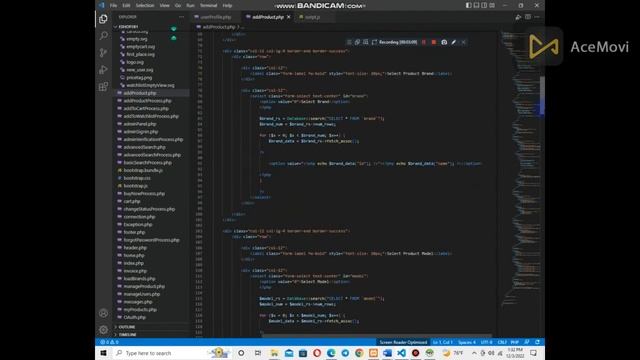Viewport: 640px width, 360px height.
Task: Open adminPanel.php in the explorer
Action: coord(140,124)
